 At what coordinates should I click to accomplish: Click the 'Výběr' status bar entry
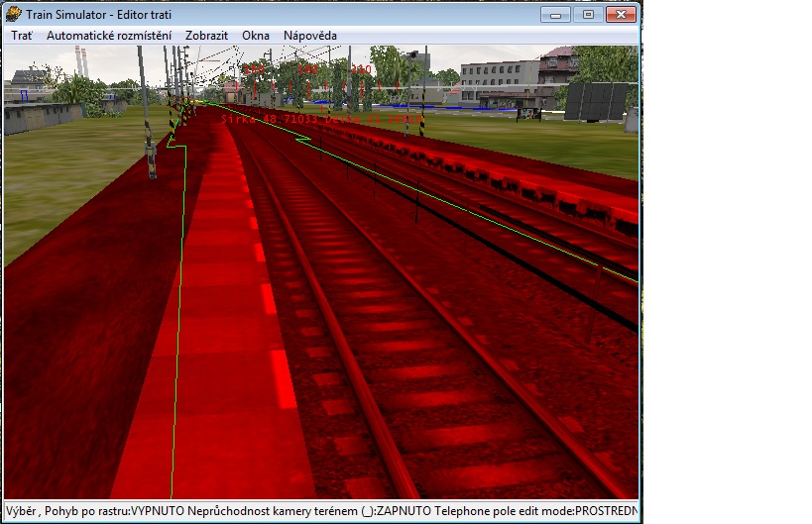tap(21, 511)
